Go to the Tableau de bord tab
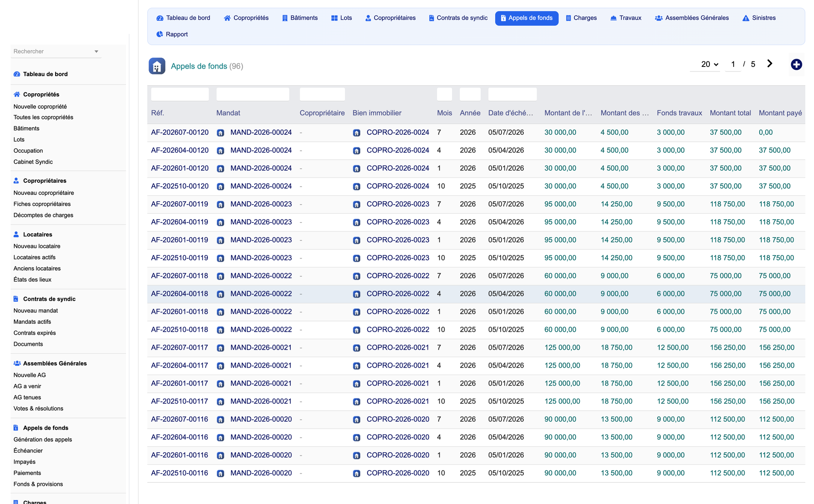 point(183,18)
